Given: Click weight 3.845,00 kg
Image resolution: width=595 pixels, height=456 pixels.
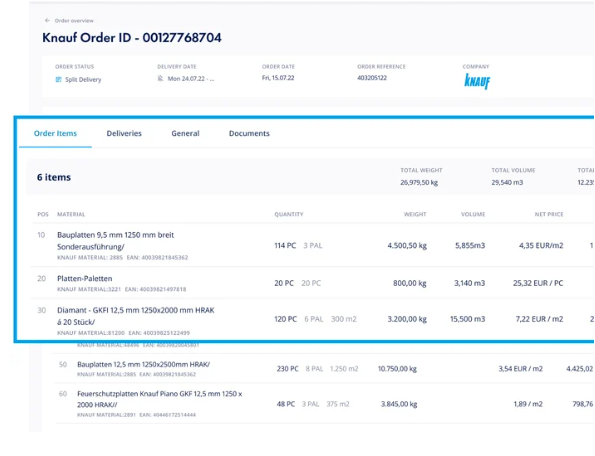Looking at the screenshot, I should tap(399, 404).
